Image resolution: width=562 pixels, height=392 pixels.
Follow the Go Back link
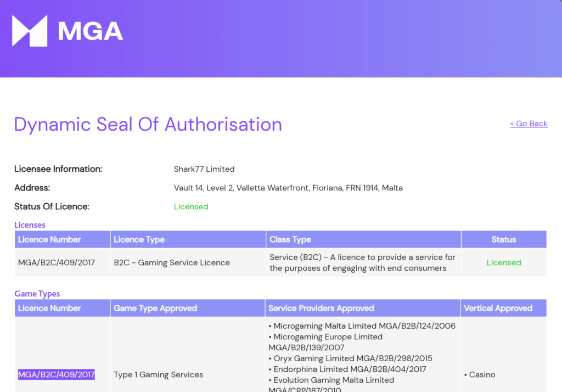click(x=529, y=124)
